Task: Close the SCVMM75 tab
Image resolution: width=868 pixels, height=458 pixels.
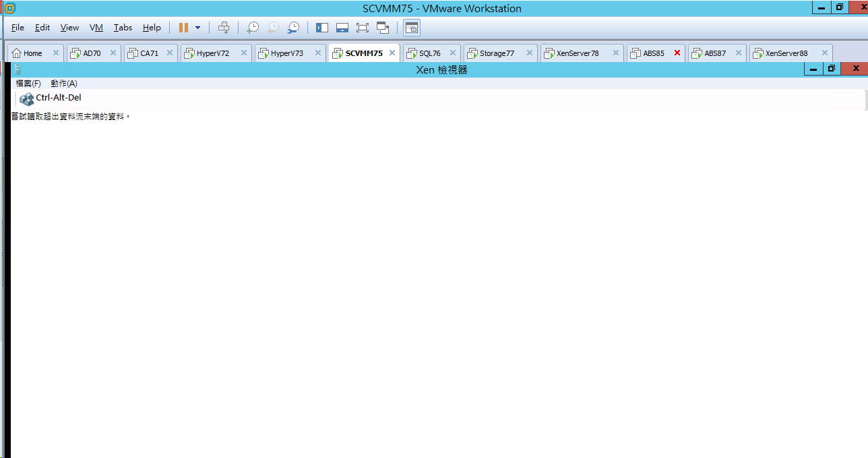Action: pos(392,53)
